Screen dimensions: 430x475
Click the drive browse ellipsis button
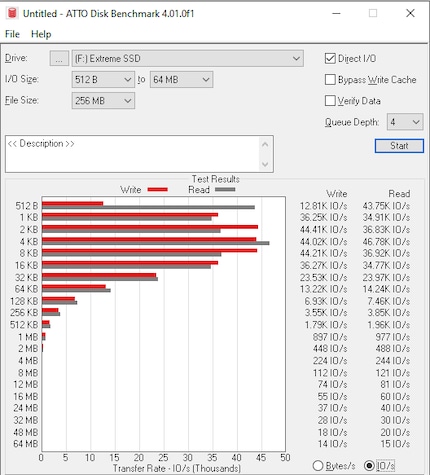(x=59, y=59)
